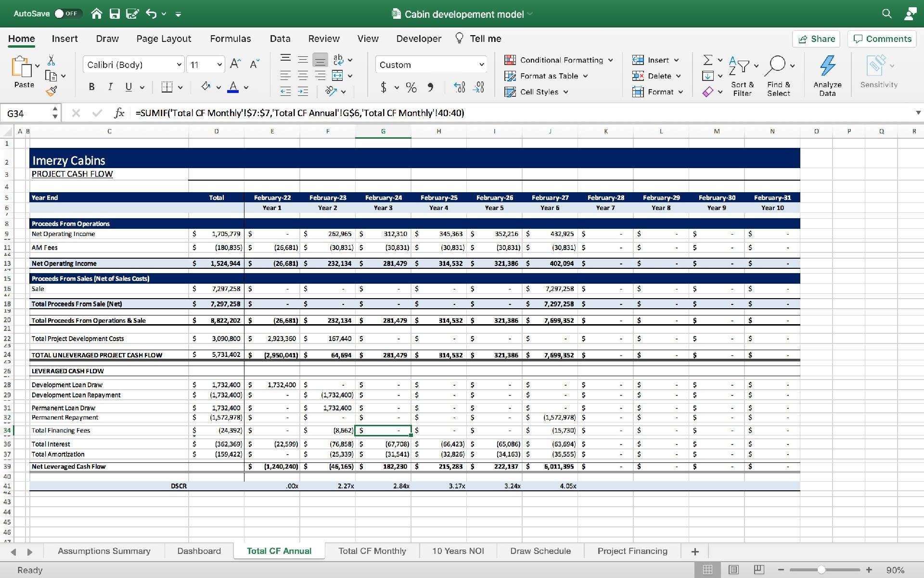Open the Page Layout ribbon tab

(164, 39)
